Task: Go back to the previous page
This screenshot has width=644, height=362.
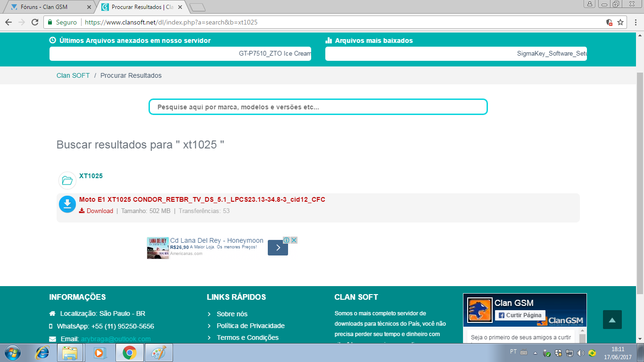Action: coord(8,22)
